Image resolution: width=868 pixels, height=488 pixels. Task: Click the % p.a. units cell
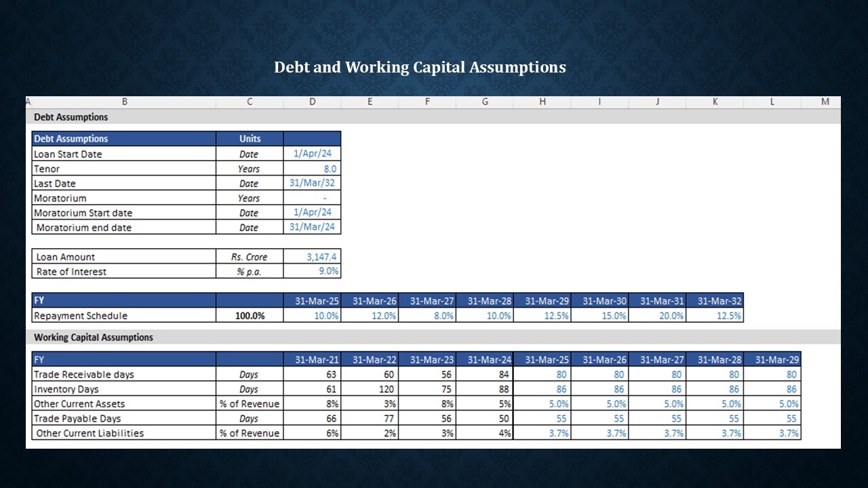tap(250, 271)
